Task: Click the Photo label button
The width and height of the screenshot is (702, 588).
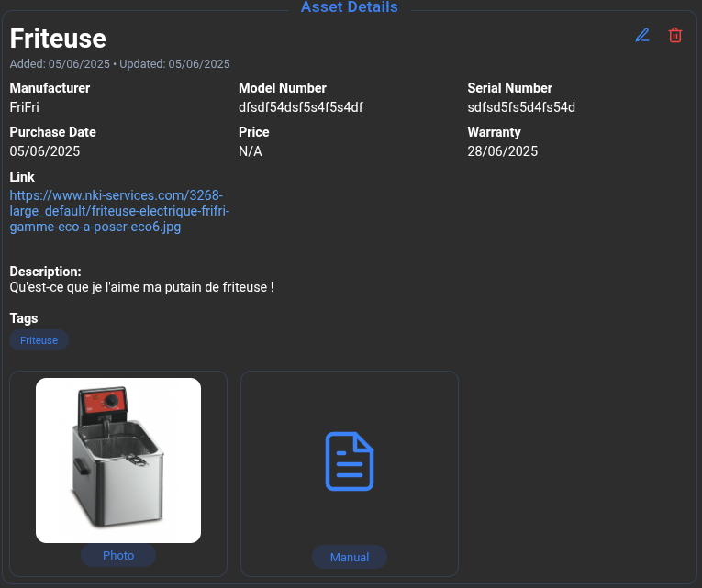Action: pyautogui.click(x=118, y=555)
